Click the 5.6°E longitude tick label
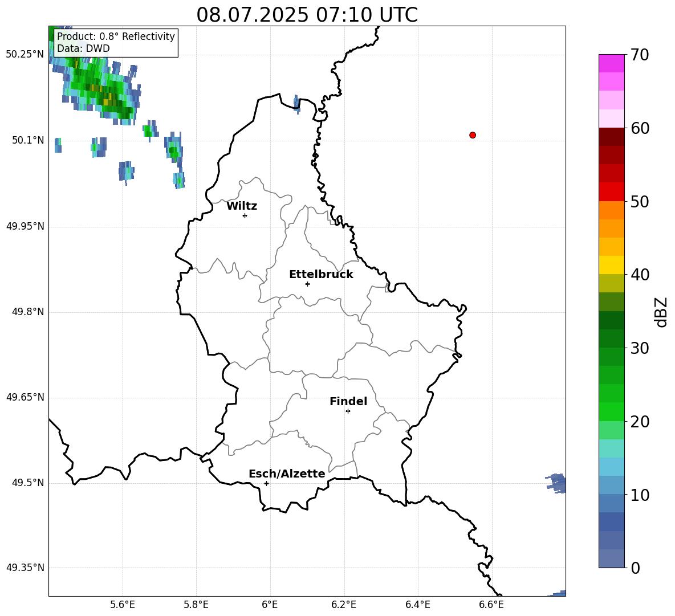 (123, 605)
